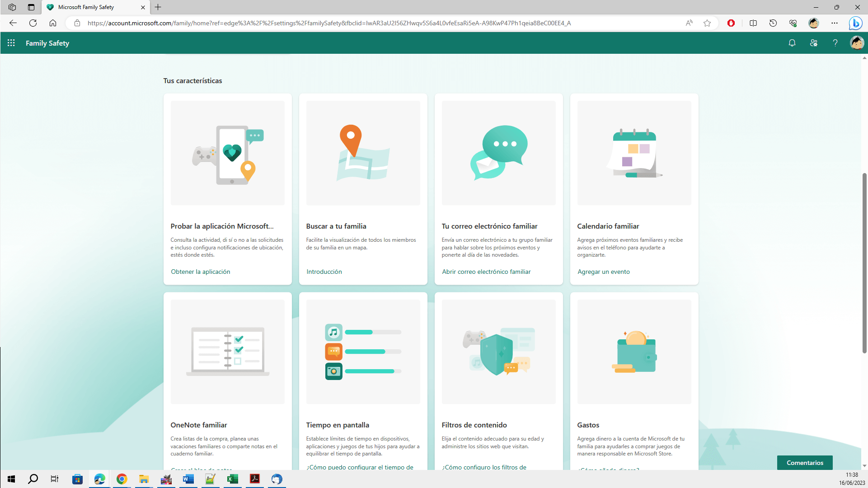The height and width of the screenshot is (488, 868).
Task: Click Probar la aplicación Microsoft heading
Action: pos(222,226)
